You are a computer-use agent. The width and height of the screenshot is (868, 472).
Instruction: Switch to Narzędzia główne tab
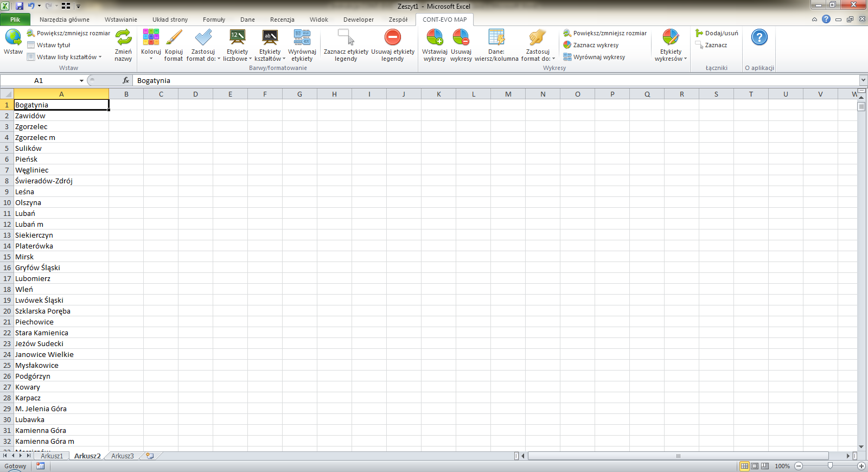65,20
